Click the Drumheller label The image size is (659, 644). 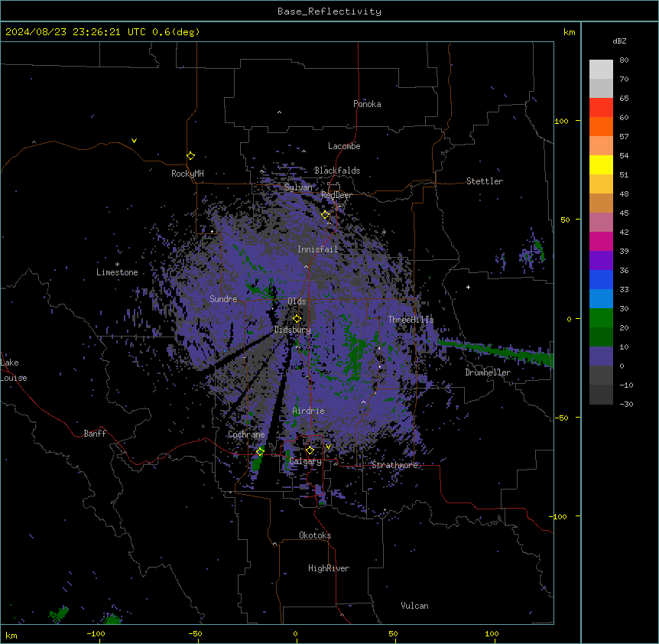(x=488, y=372)
